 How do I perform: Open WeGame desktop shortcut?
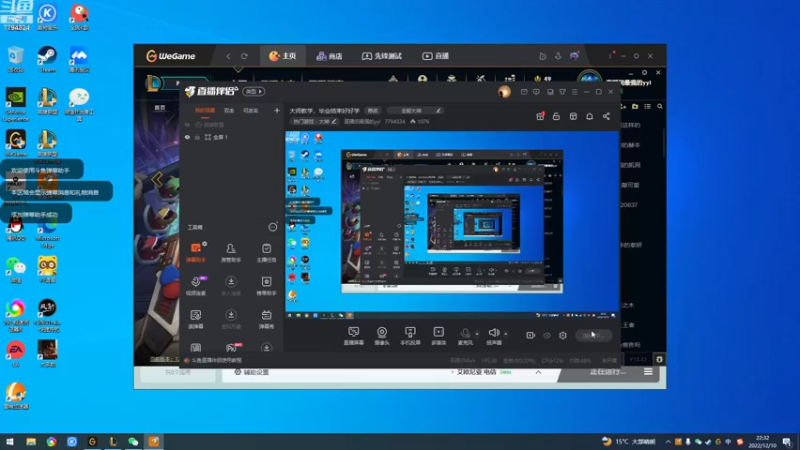[16, 143]
